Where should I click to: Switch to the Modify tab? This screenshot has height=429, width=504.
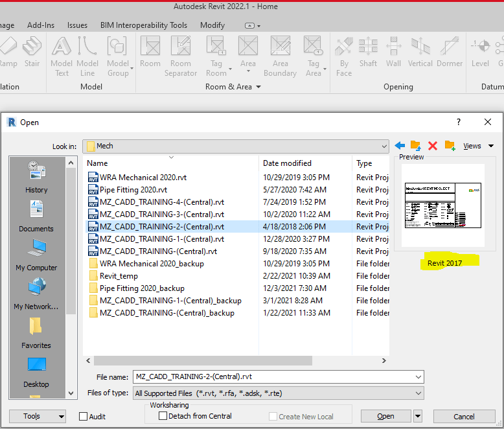click(212, 25)
